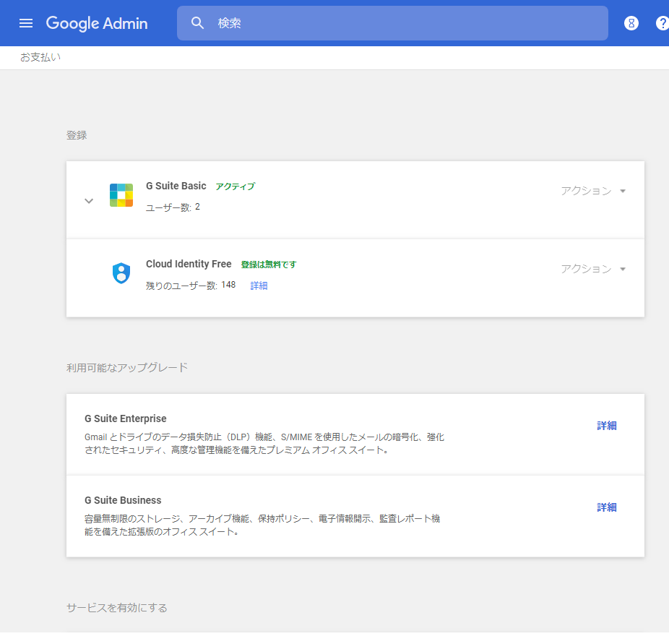Open アクション dropdown for Cloud Identity Free
This screenshot has width=669, height=644.
593,269
